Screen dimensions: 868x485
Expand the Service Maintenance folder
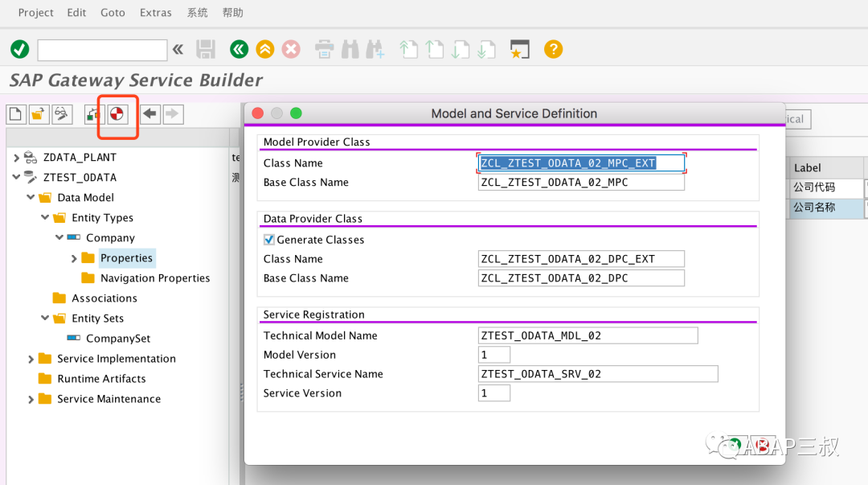point(31,400)
